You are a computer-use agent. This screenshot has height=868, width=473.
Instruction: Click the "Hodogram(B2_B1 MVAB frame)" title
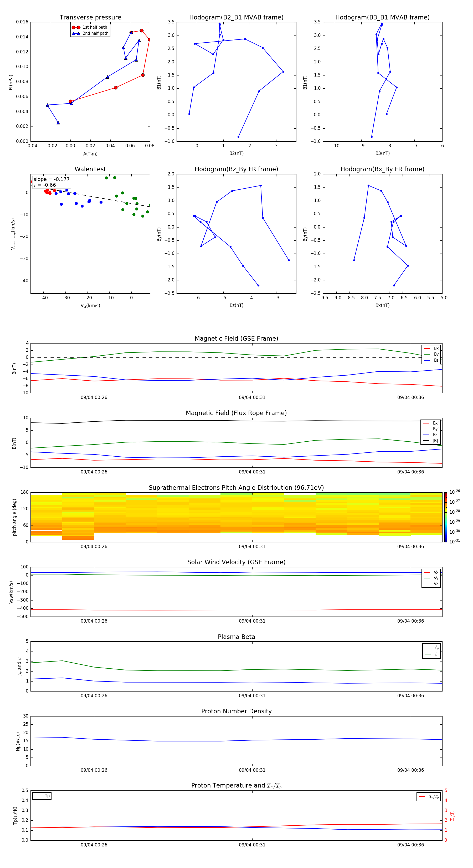pyautogui.click(x=236, y=18)
